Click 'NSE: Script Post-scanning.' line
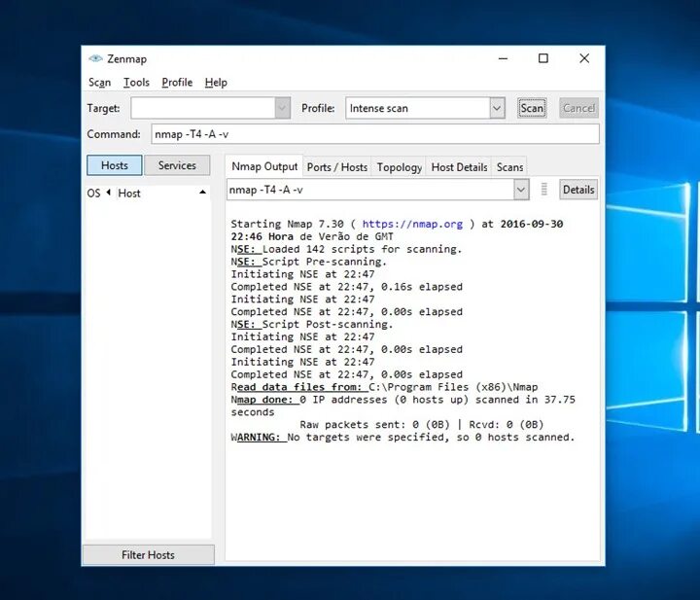This screenshot has width=700, height=600. pyautogui.click(x=312, y=325)
